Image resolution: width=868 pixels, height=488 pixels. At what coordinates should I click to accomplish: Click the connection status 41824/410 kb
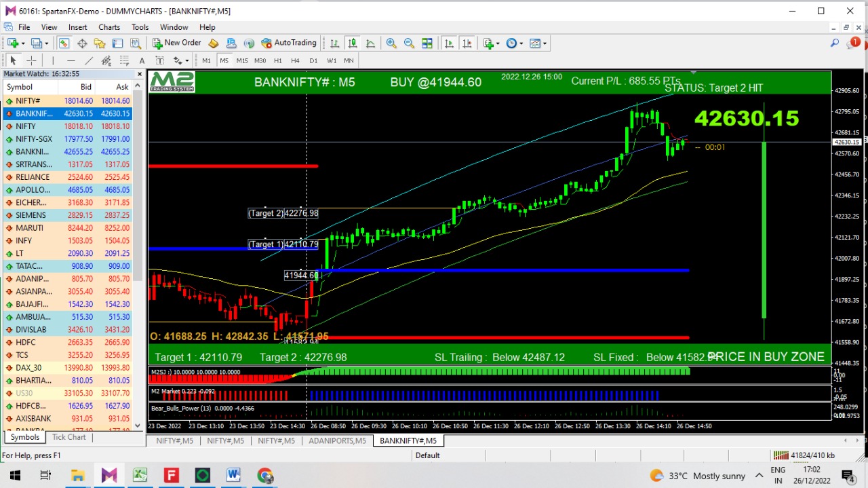pos(804,455)
